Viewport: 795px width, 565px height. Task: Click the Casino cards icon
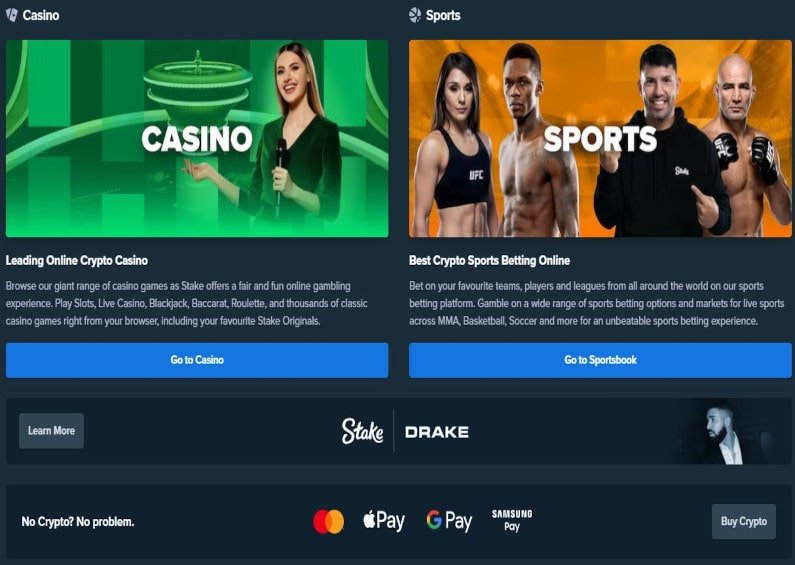coord(12,15)
